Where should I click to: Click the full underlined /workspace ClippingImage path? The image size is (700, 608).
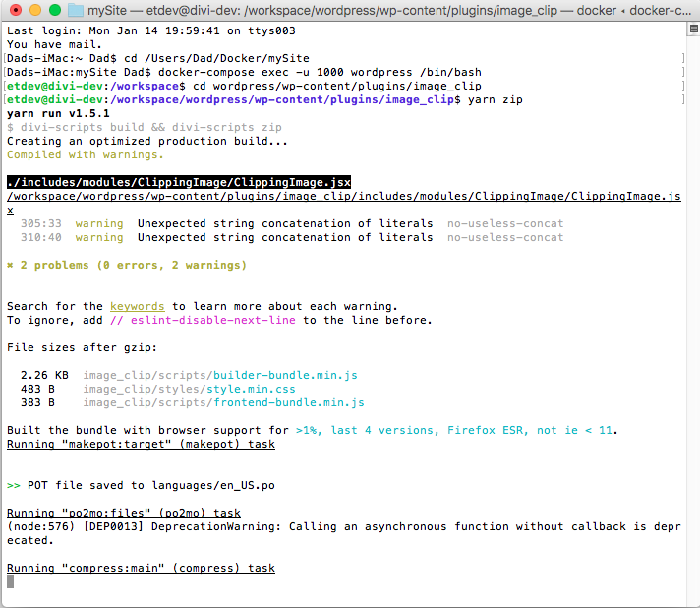pos(344,203)
